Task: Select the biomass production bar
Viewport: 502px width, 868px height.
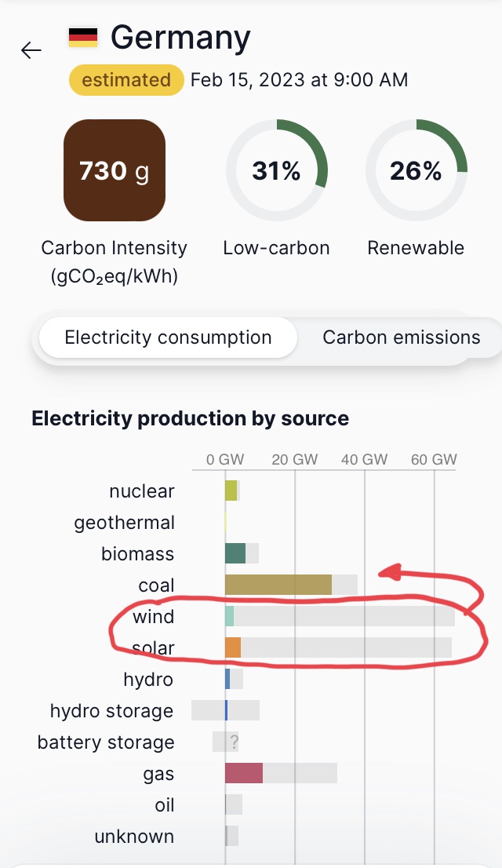Action: coord(235,553)
